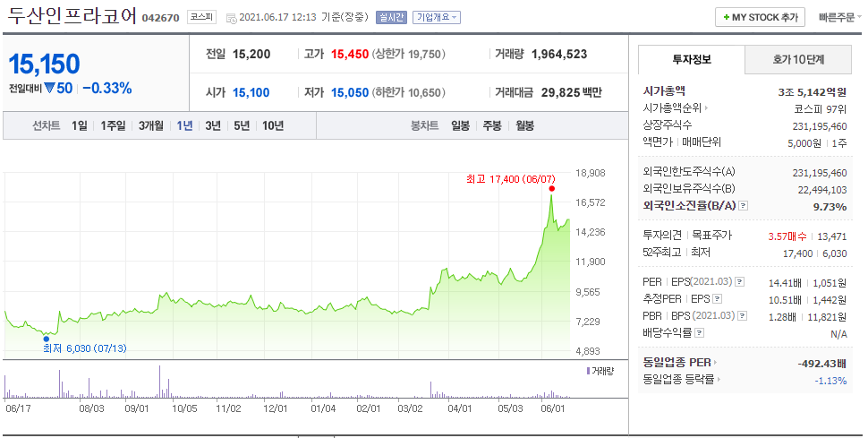The height and width of the screenshot is (438, 868).
Task: Select 10년 line chart period
Action: point(273,126)
